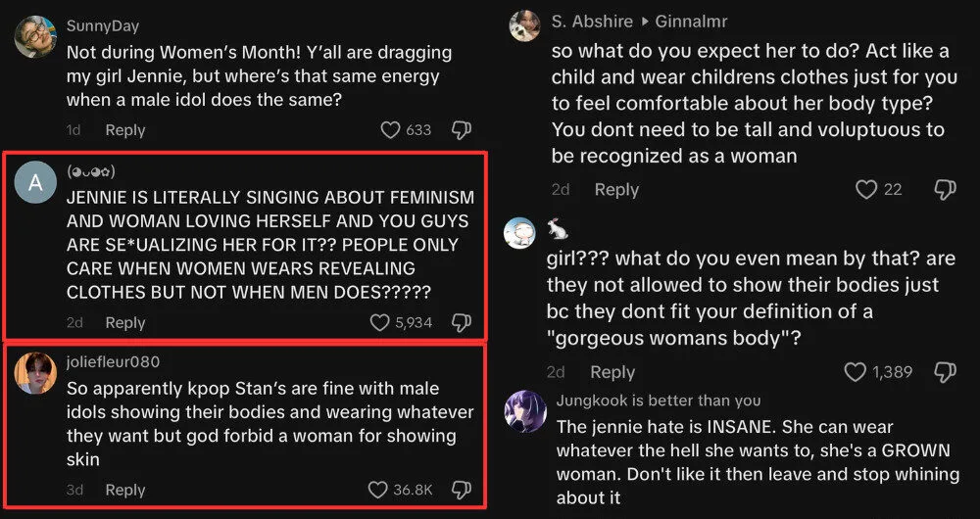Dislike the all-caps JENNIE feminism comment

(462, 322)
